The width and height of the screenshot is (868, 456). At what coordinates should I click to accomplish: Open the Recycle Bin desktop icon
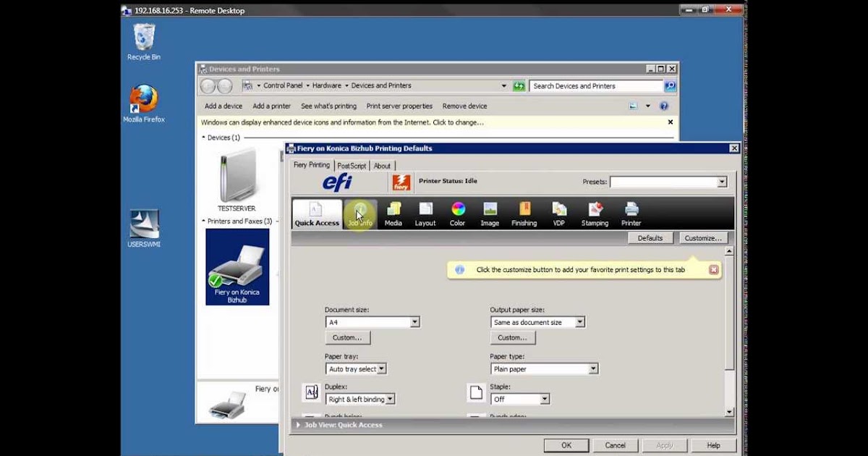(144, 42)
